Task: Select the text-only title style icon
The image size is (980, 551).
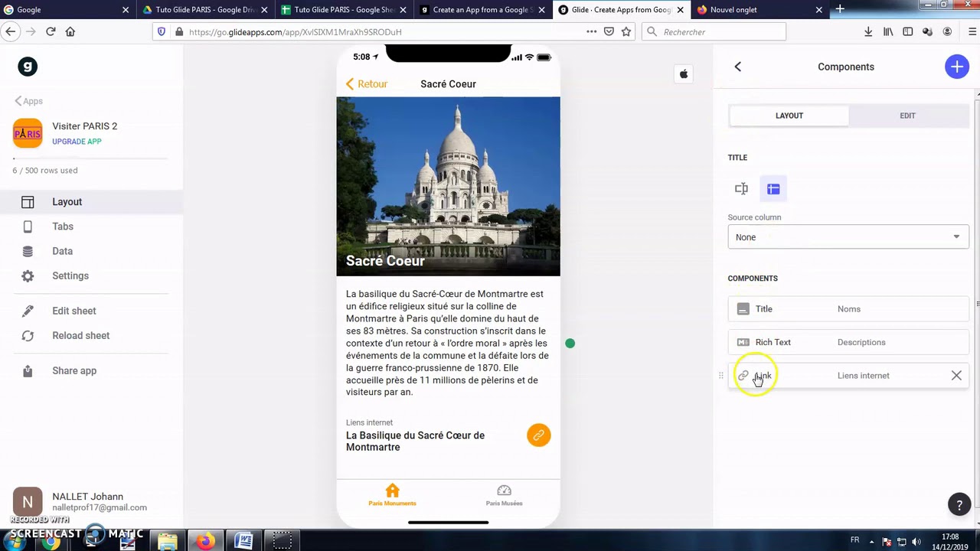Action: [x=741, y=189]
